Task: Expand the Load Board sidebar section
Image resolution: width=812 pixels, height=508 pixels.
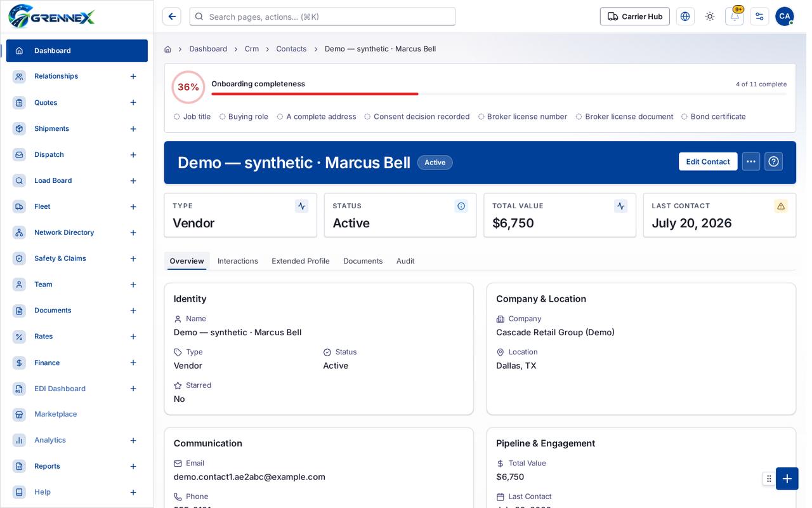Action: coord(133,181)
